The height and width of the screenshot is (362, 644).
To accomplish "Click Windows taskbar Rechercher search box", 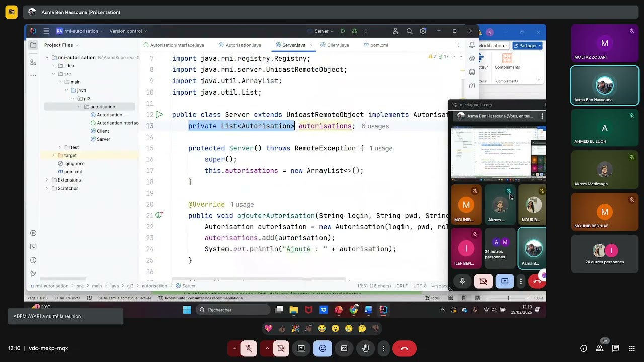I will click(x=232, y=310).
